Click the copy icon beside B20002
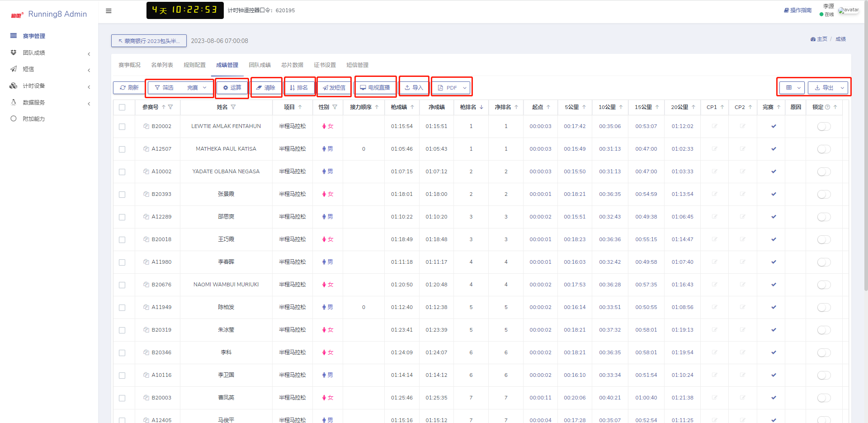 pos(146,126)
